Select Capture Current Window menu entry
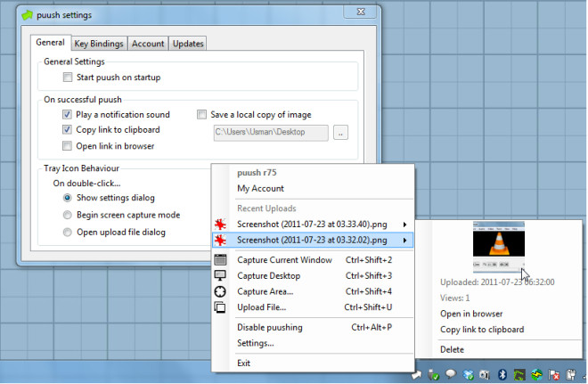 tap(313, 260)
